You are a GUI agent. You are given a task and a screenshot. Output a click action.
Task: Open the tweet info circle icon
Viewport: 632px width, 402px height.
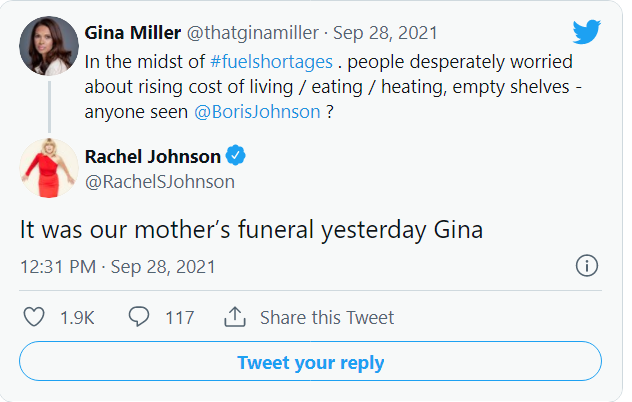coord(587,266)
